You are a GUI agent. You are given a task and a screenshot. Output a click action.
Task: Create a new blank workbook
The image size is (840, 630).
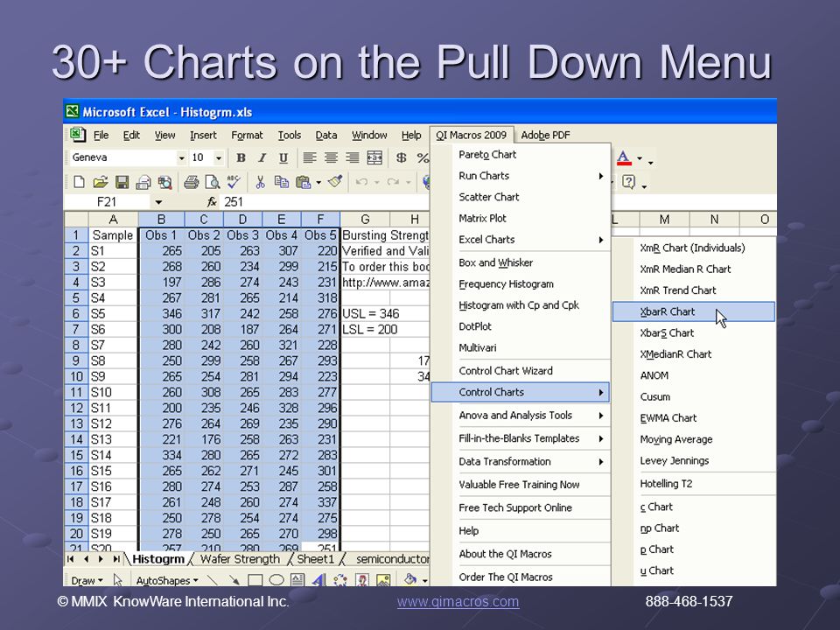(79, 182)
